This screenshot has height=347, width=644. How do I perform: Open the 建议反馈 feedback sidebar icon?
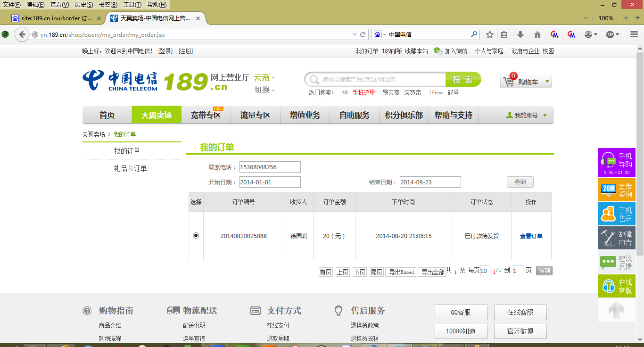[616, 262]
